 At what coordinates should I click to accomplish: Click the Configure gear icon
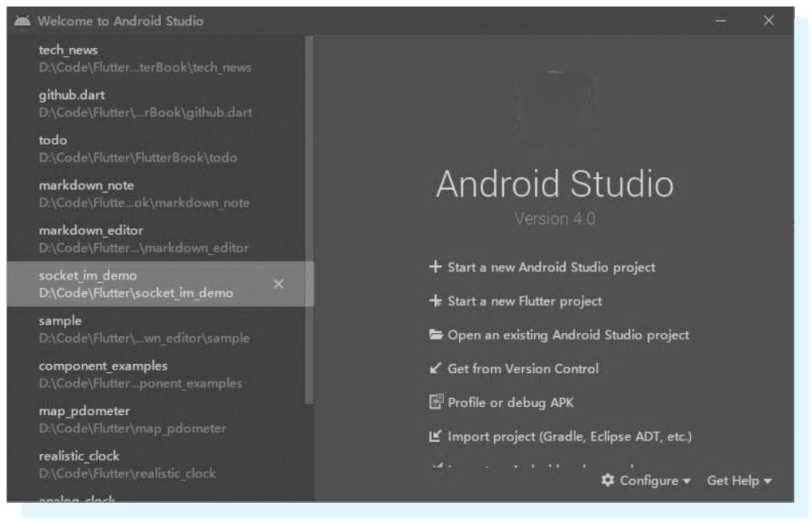607,480
